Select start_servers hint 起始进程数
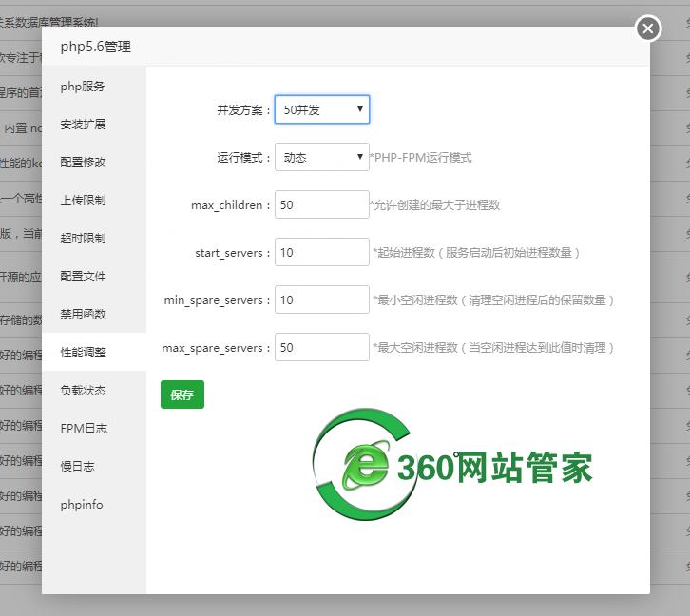 (476, 252)
